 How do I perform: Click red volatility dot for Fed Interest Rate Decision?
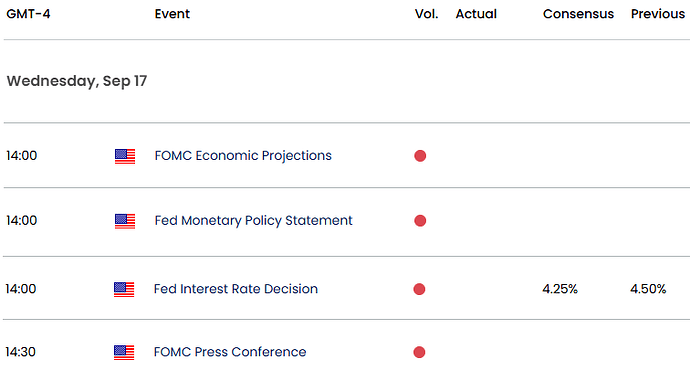click(x=419, y=289)
